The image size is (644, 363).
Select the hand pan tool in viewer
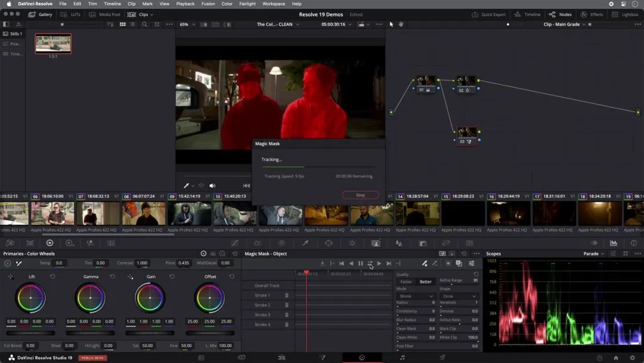401,24
